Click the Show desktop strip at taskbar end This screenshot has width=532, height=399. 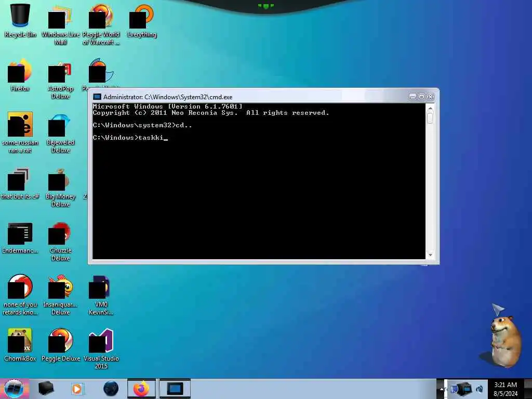click(528, 389)
